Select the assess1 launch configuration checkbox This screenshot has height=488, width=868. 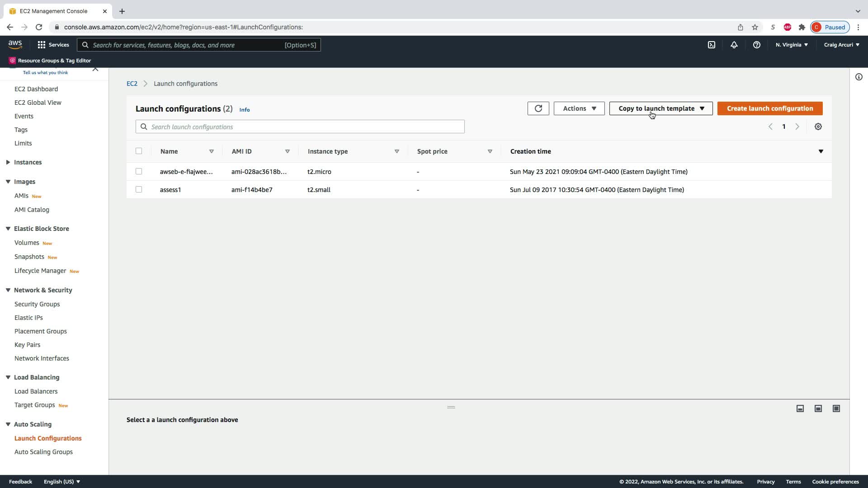click(139, 189)
